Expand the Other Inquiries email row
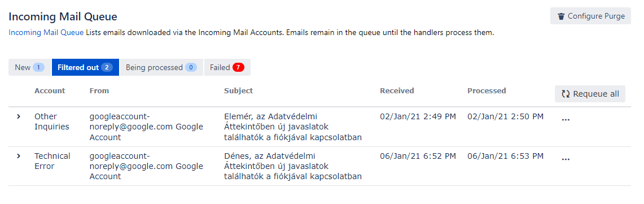 [19, 116]
